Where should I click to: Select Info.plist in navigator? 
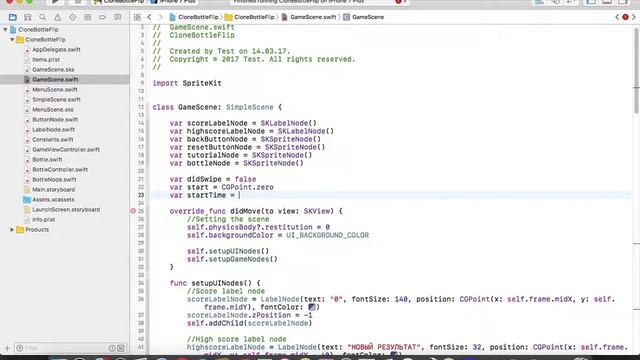point(44,220)
